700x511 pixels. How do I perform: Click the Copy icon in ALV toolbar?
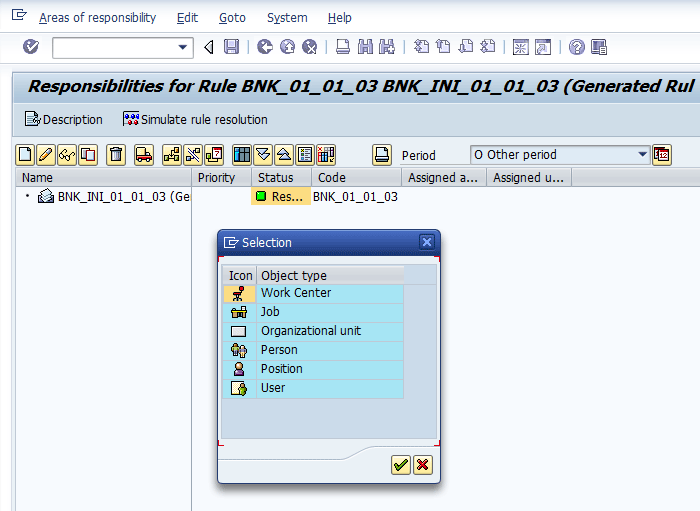point(88,155)
